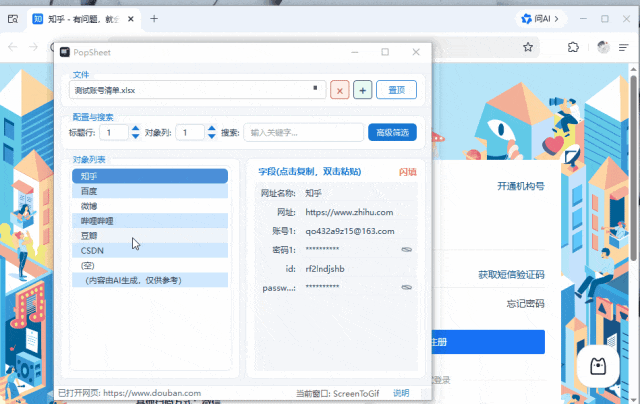Open the browser profile avatar
640x404 pixels.
(603, 47)
